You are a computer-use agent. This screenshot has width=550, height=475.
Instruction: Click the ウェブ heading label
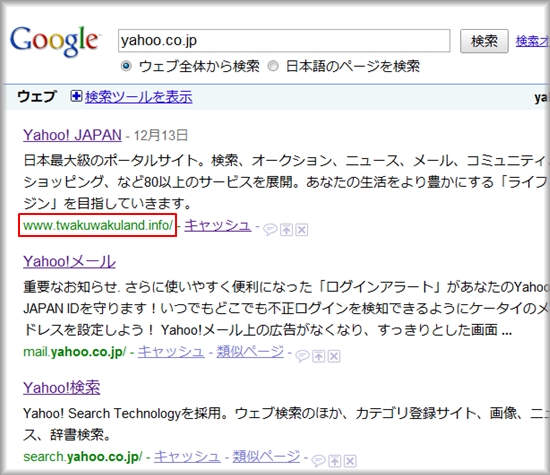(x=36, y=96)
